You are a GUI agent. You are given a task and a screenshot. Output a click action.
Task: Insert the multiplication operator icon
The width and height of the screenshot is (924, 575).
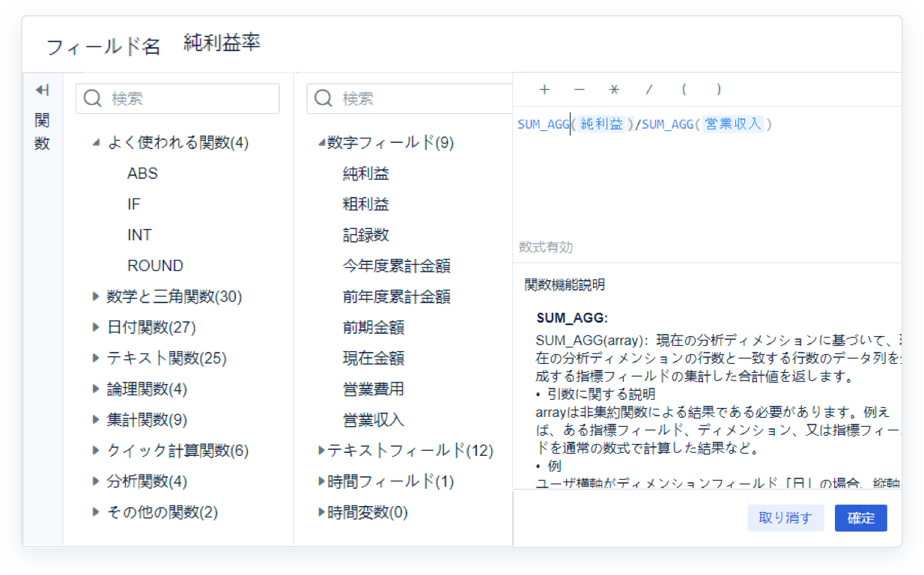point(613,89)
